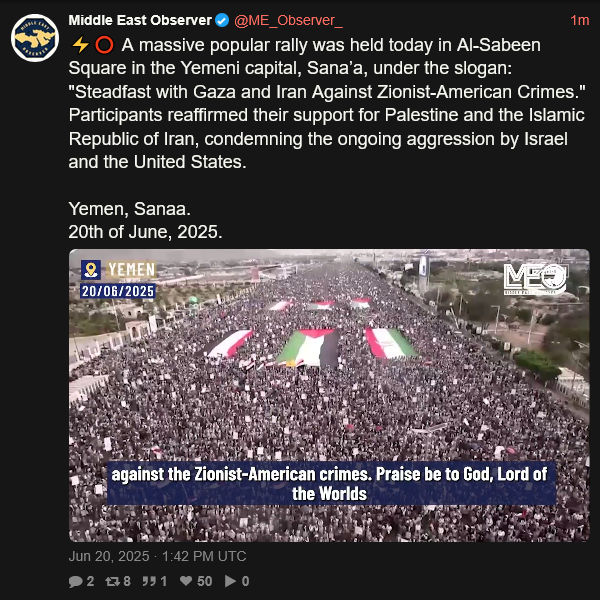This screenshot has height=600, width=600.
Task: Click the red circle emoji
Action: pyautogui.click(x=104, y=45)
